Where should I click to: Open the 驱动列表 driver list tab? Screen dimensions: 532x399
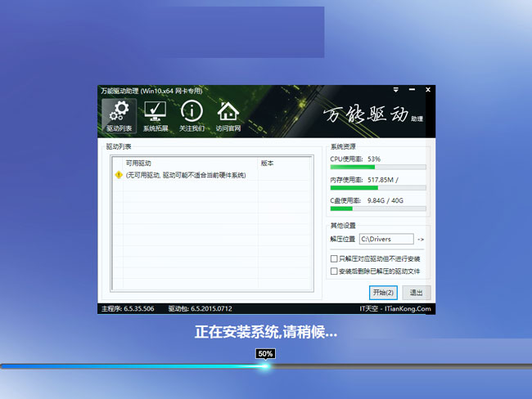[x=119, y=116]
